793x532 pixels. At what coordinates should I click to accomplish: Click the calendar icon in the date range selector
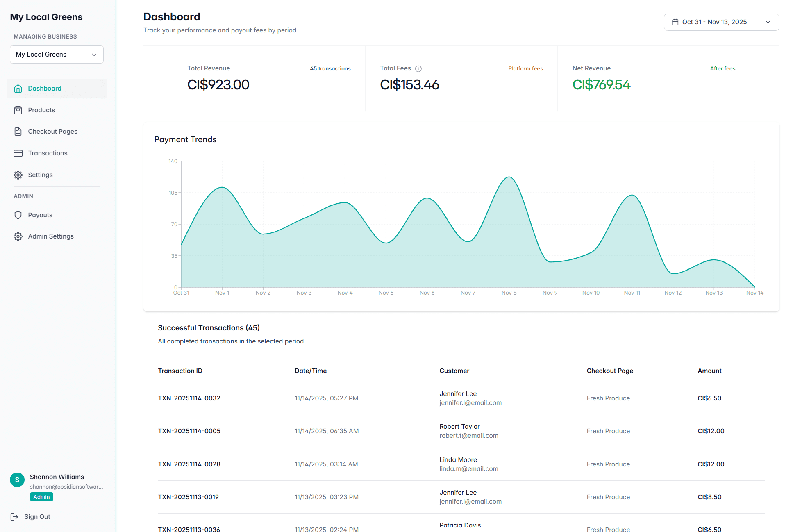click(675, 22)
